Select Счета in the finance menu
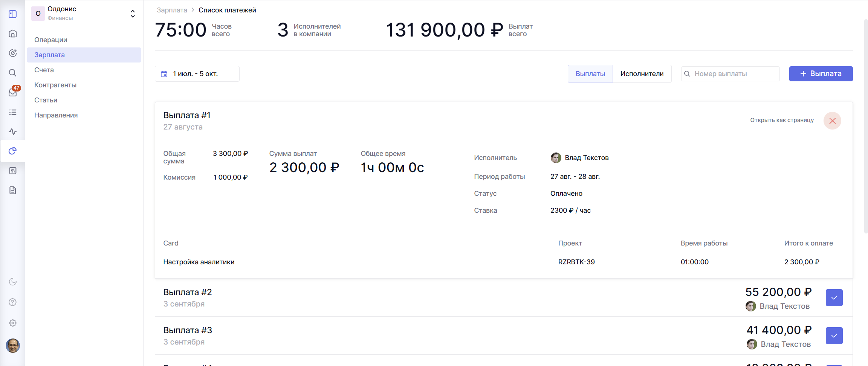 pos(44,70)
